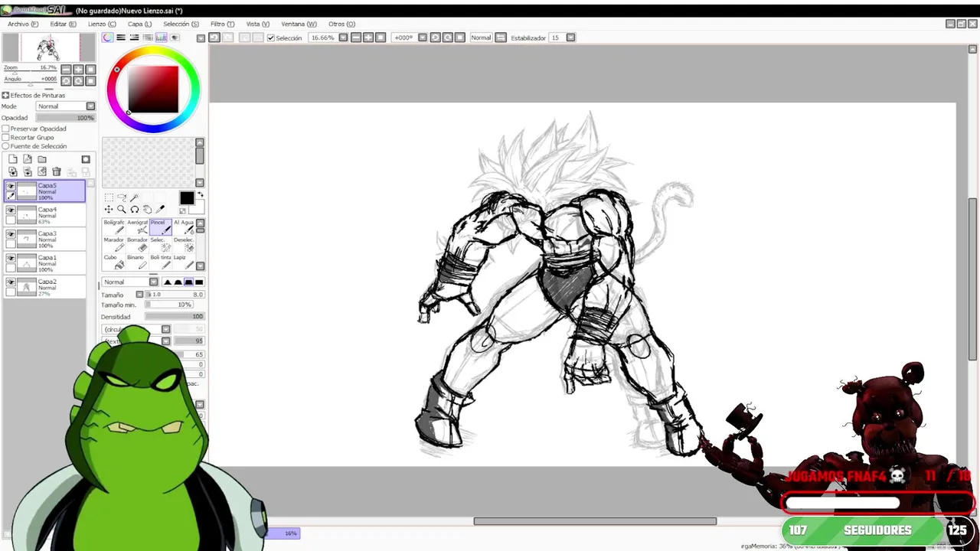The image size is (980, 551).
Task: Click the horizontal canvas scrollbar
Action: (595, 521)
